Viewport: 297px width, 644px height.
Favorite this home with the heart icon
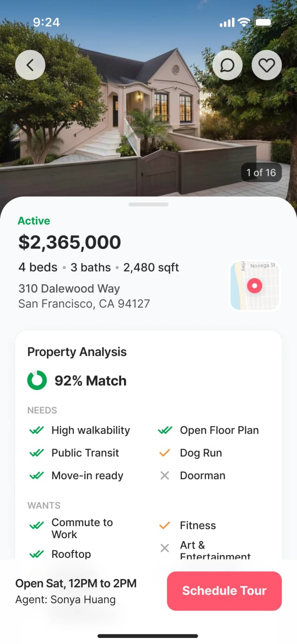[267, 65]
